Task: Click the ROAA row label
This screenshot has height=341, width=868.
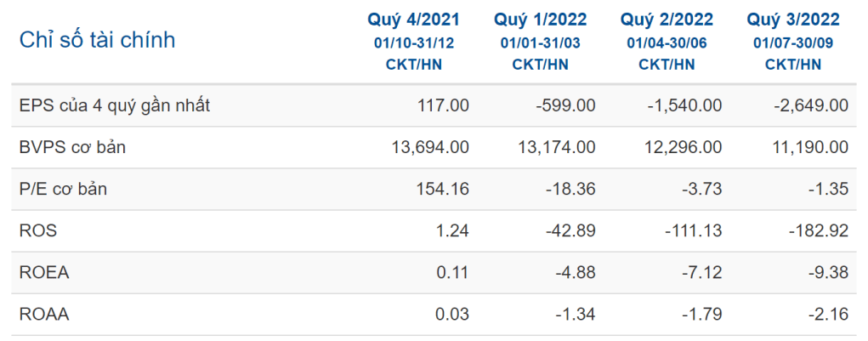Action: pyautogui.click(x=43, y=315)
